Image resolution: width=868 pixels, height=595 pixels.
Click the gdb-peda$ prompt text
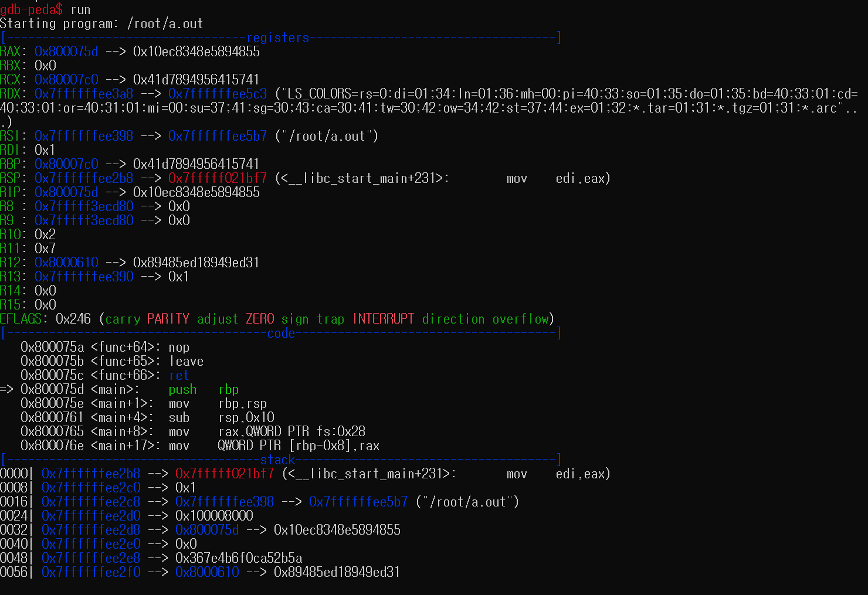pos(31,9)
